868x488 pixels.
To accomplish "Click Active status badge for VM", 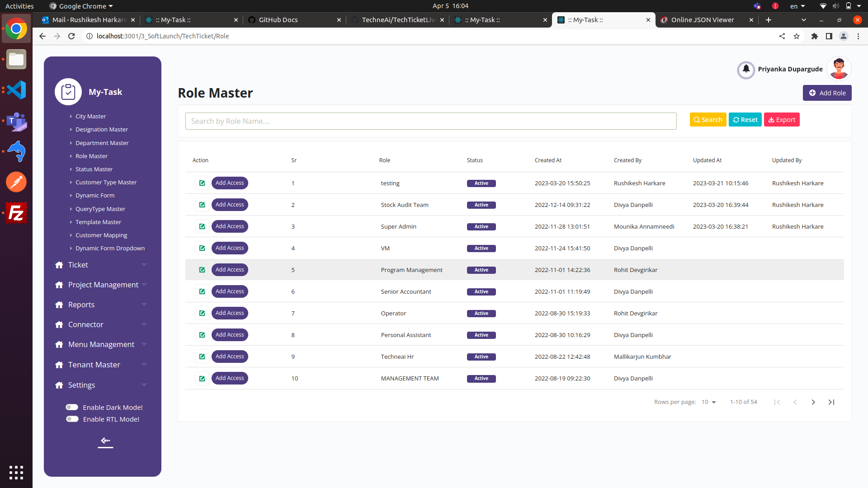I will [481, 248].
